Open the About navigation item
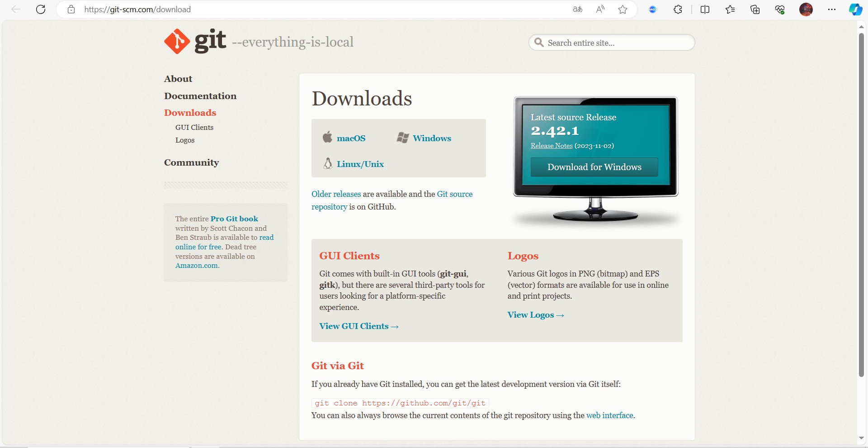This screenshot has height=448, width=868. tap(178, 79)
